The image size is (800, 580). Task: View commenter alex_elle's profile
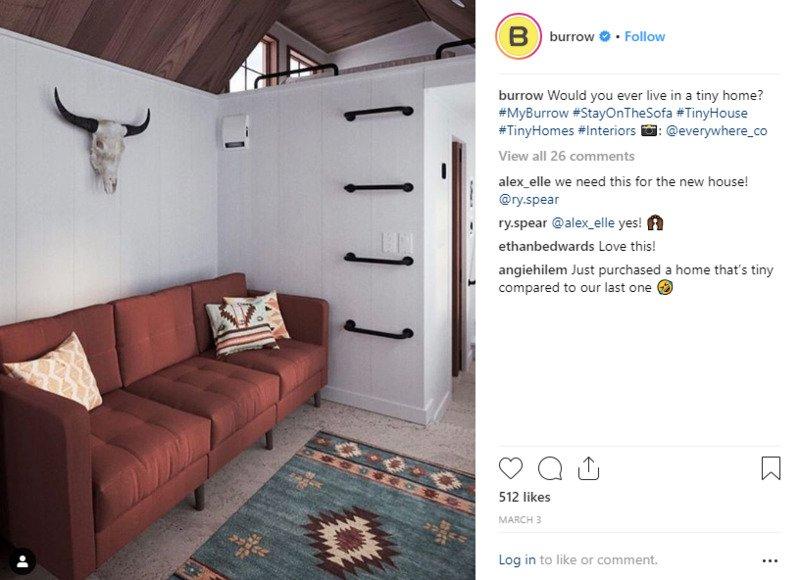click(524, 182)
